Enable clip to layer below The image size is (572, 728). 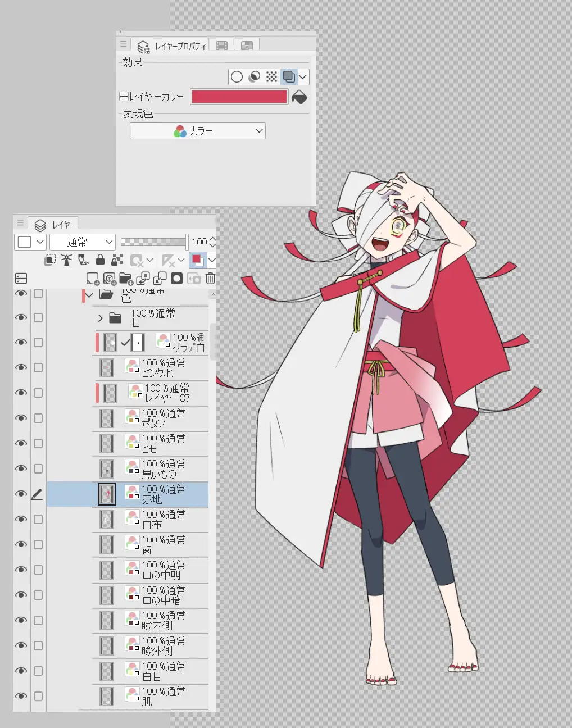[x=50, y=260]
